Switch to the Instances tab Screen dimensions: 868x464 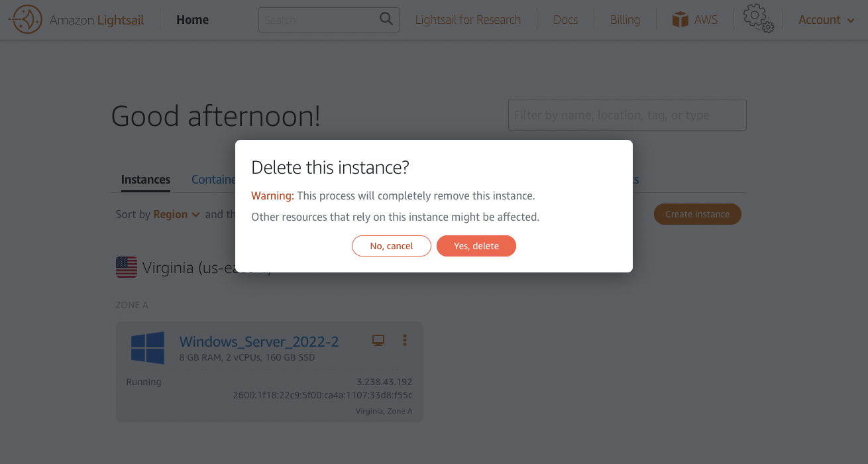click(x=146, y=180)
